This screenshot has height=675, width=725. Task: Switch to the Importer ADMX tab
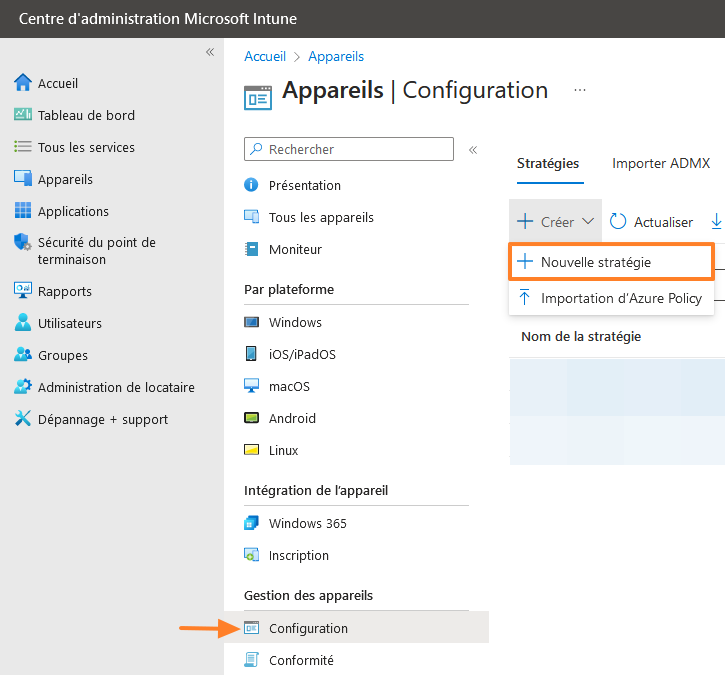point(661,164)
